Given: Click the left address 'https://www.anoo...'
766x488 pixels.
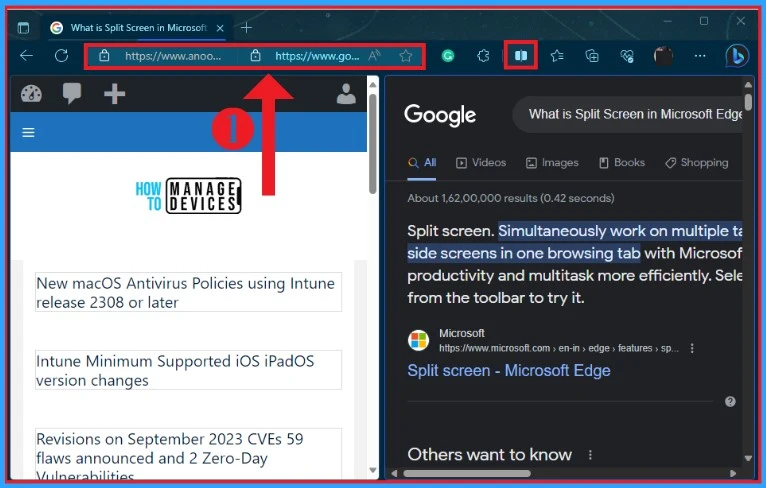Looking at the screenshot, I should (173, 56).
